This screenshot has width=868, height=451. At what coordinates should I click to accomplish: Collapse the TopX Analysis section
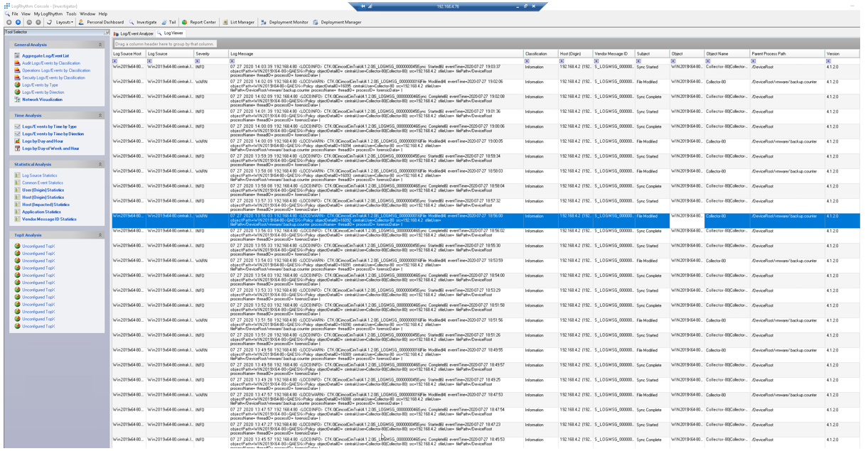pos(100,235)
